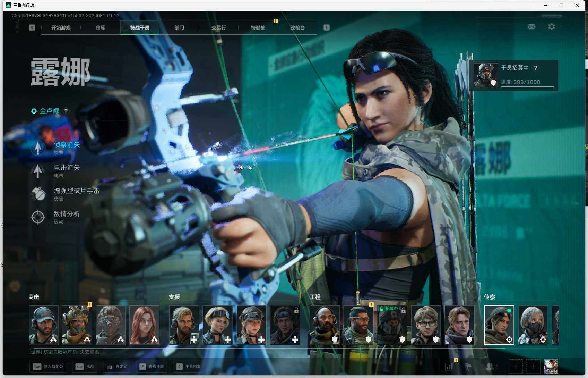Open the flag icon in bottom bar

[x=468, y=367]
